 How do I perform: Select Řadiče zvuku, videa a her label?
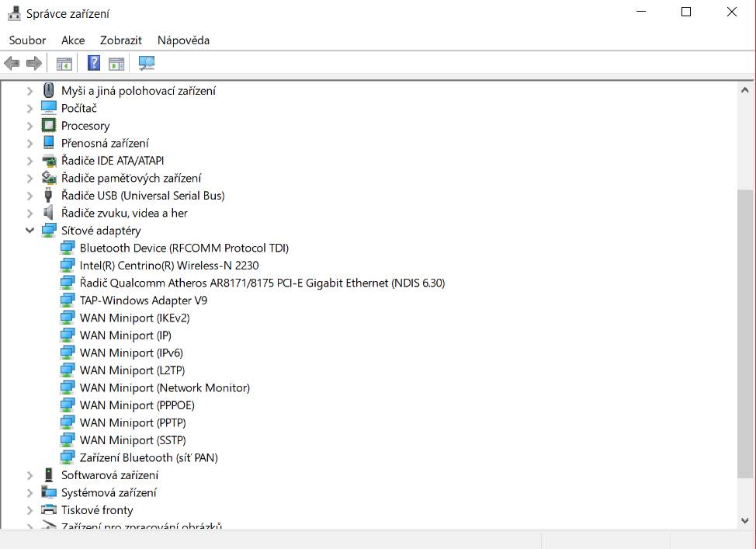[124, 213]
